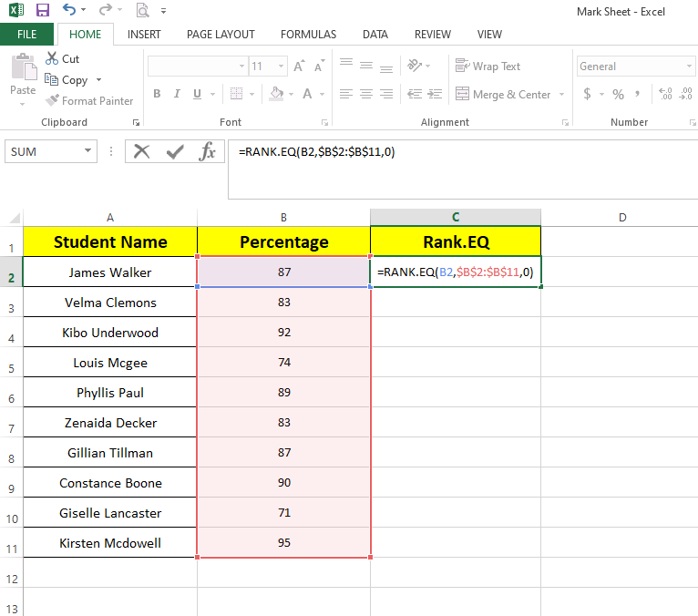This screenshot has height=616, width=698.
Task: Click Center alignment icon
Action: (x=366, y=94)
